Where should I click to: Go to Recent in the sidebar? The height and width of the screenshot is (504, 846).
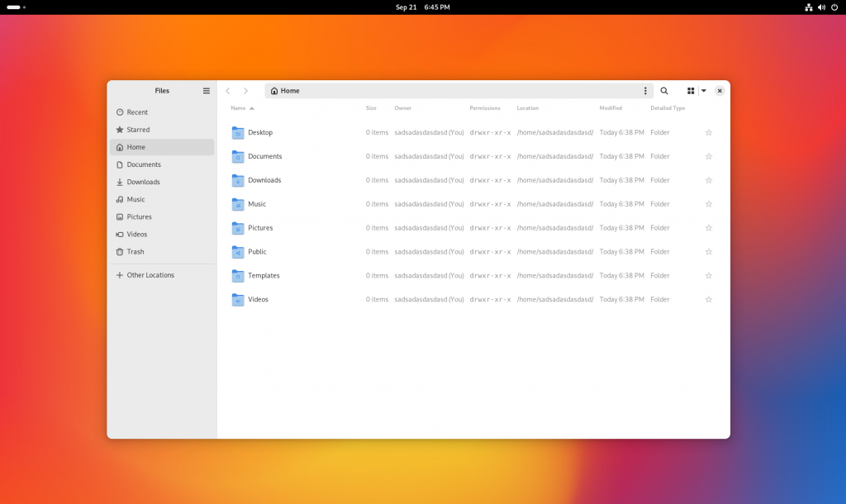coord(137,112)
